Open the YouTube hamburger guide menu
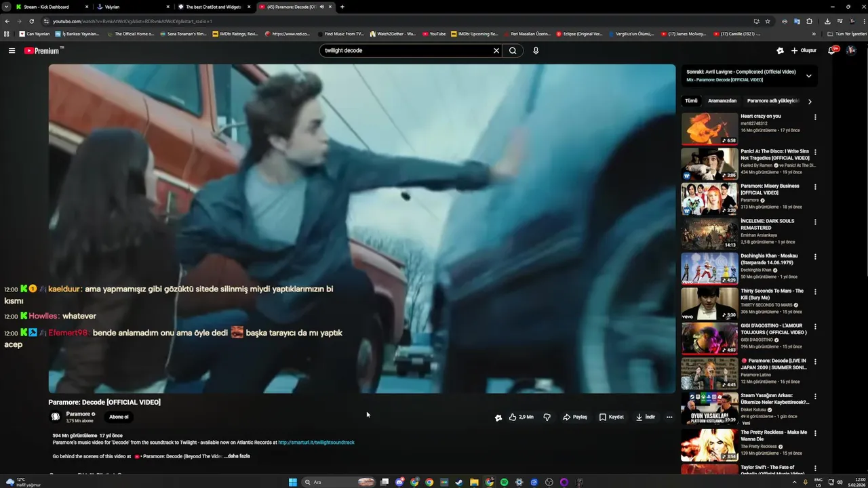Viewport: 868px width, 488px height. pos(12,51)
